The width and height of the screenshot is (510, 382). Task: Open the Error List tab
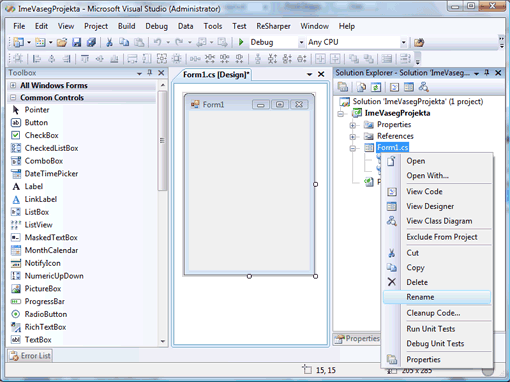pyautogui.click(x=30, y=356)
